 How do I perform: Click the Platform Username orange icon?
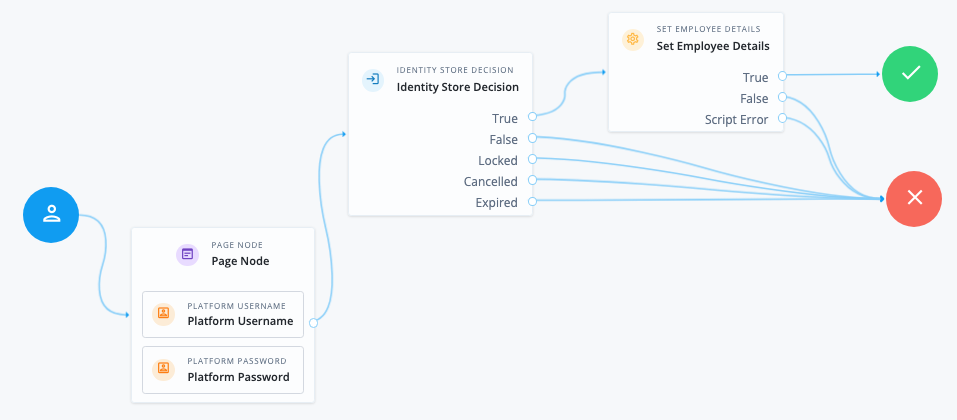pyautogui.click(x=163, y=314)
